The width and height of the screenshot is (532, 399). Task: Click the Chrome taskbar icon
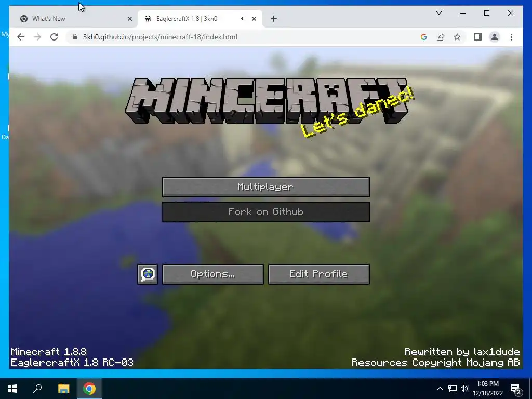89,389
